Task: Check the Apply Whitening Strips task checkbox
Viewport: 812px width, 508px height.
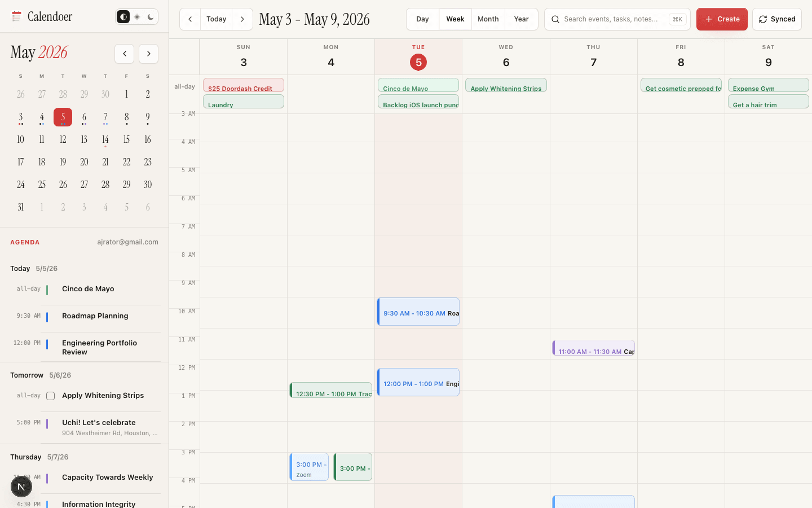Action: (51, 396)
